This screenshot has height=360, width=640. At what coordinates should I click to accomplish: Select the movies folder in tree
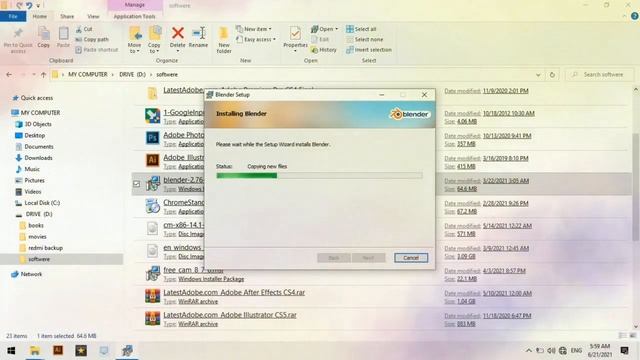tap(33, 237)
